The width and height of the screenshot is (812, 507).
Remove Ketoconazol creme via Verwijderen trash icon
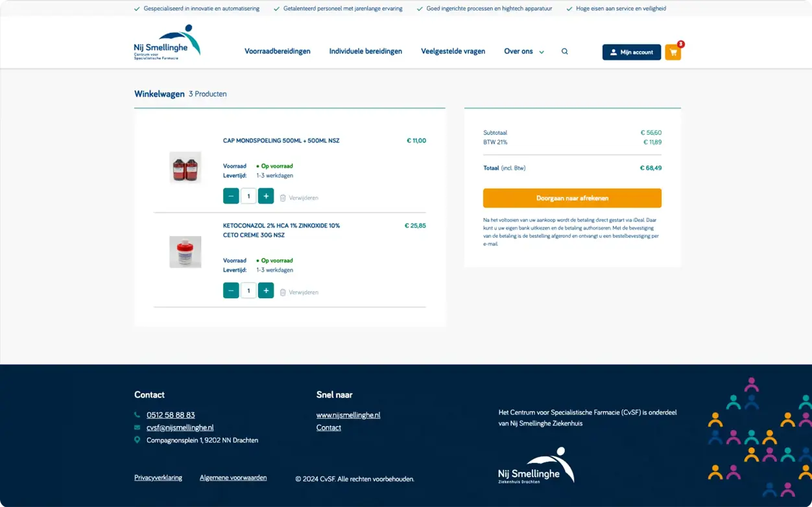283,292
